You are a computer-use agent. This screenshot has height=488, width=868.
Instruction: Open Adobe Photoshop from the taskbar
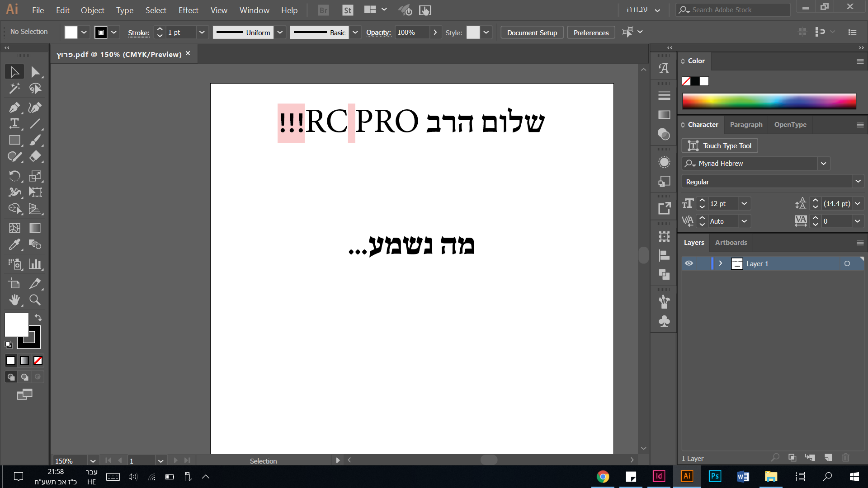(x=715, y=476)
